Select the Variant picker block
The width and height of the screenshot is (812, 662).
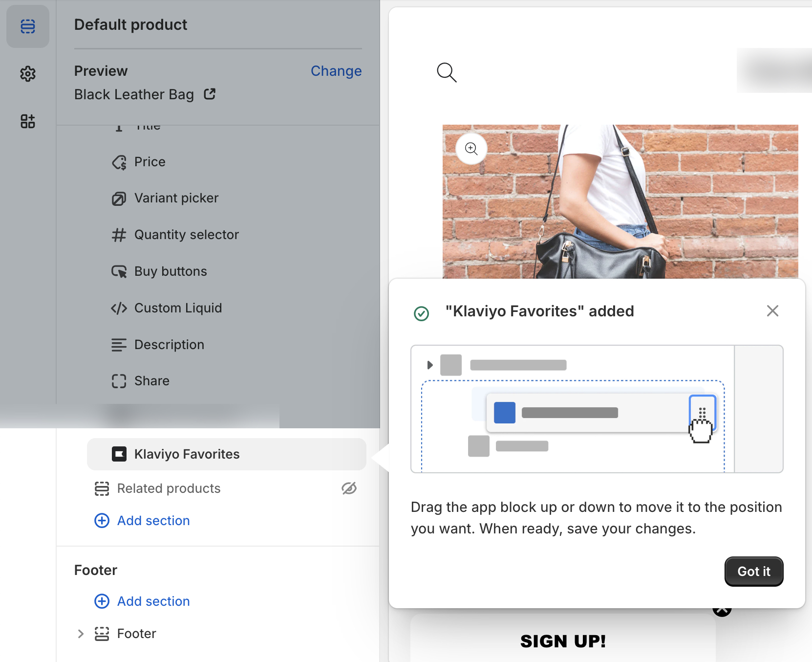[176, 198]
